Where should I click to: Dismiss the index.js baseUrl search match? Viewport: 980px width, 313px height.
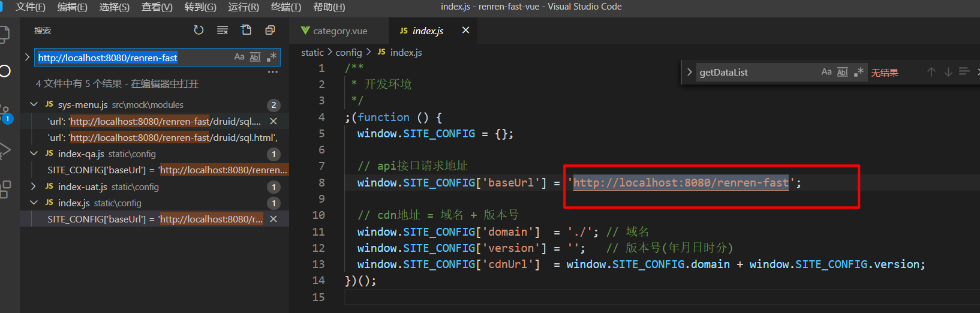[x=273, y=219]
